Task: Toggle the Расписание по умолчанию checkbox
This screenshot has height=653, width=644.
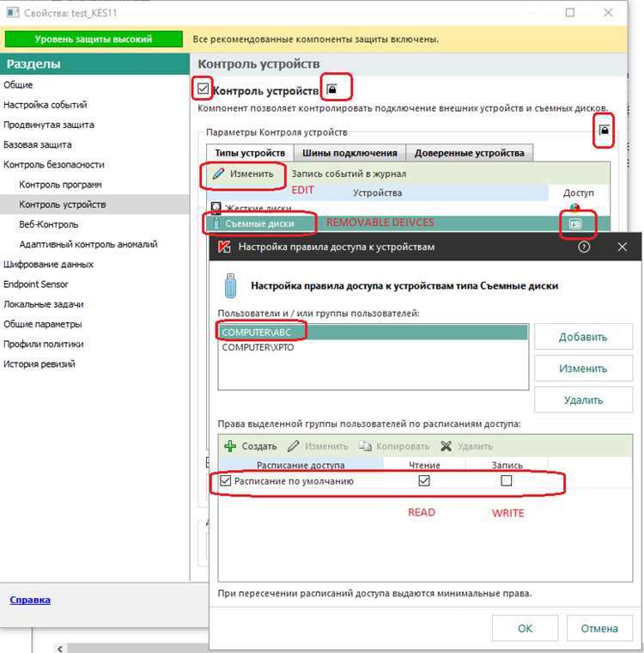Action: click(x=225, y=481)
